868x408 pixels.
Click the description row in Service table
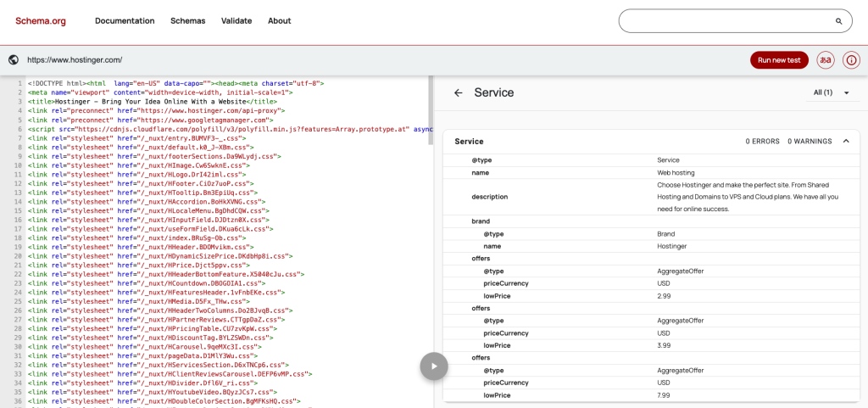point(489,197)
